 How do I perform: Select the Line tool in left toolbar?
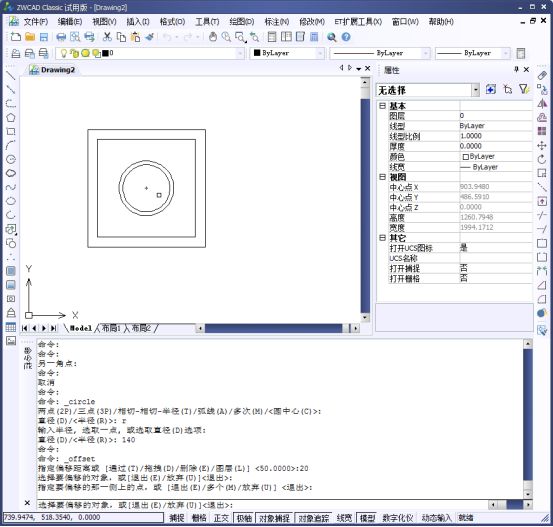[x=11, y=75]
